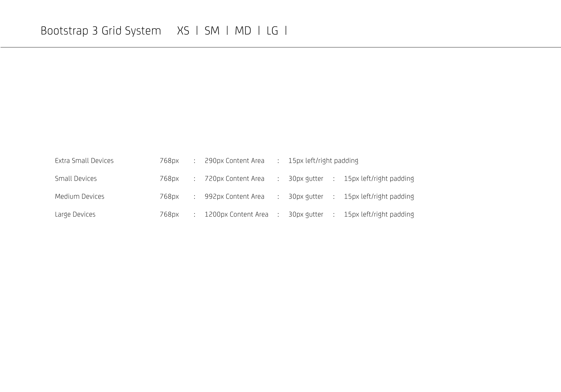Click the Large Devices label
This screenshot has width=561, height=392.
[x=75, y=215]
